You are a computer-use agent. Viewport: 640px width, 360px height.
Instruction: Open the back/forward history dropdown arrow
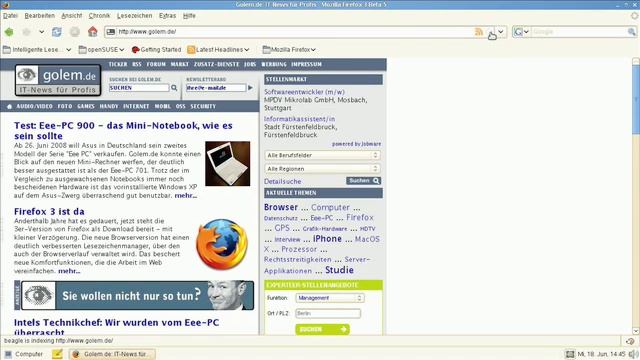pyautogui.click(x=41, y=31)
